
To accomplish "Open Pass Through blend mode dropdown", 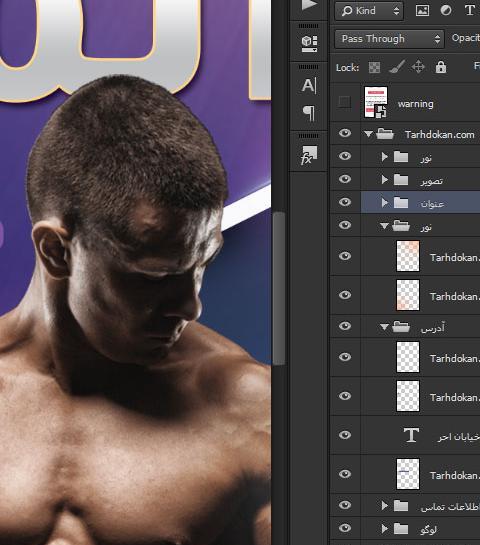I will [389, 39].
